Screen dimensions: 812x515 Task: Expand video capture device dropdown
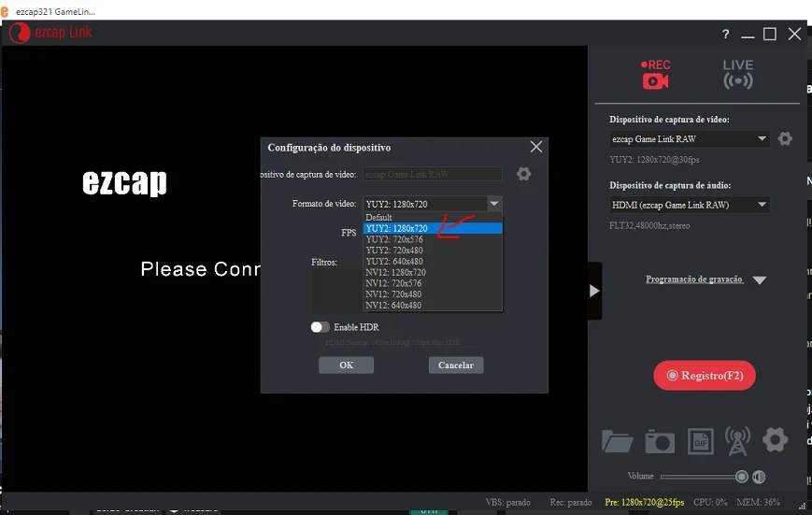point(762,139)
